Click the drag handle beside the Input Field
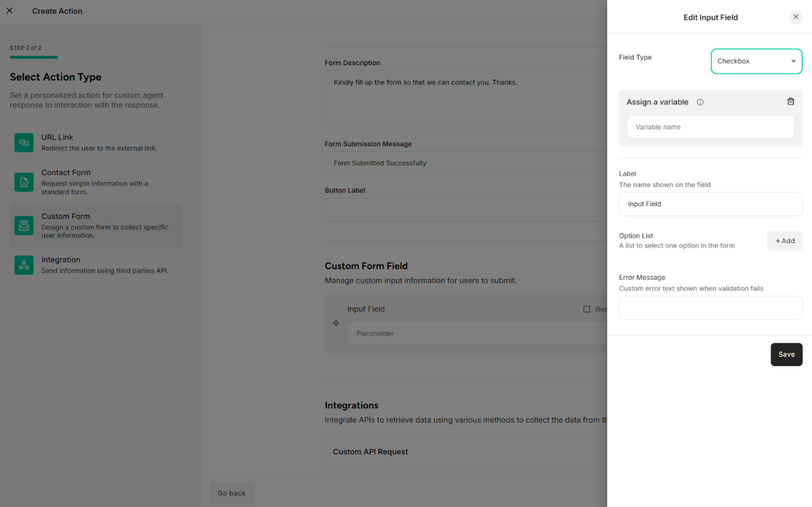The width and height of the screenshot is (812, 507). 336,323
